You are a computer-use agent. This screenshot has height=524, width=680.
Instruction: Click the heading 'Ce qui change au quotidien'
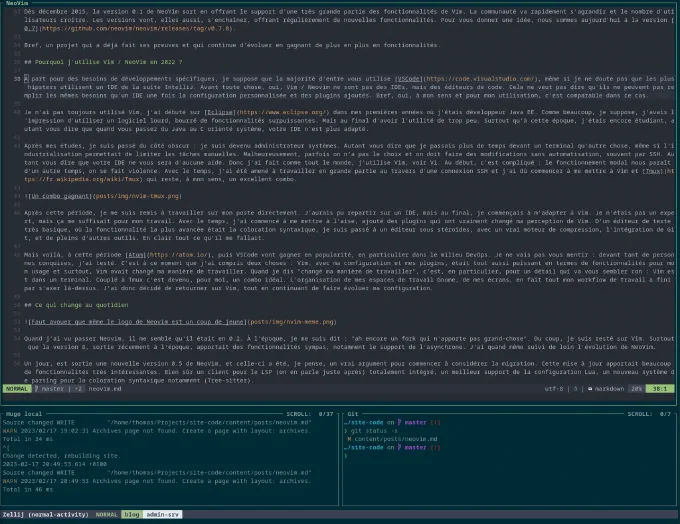point(76,305)
